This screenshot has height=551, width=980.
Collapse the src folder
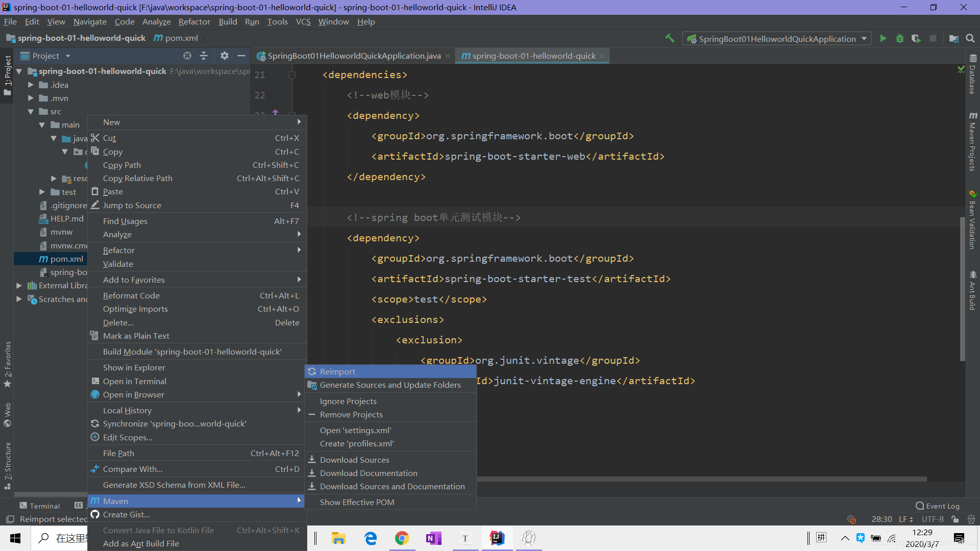click(31, 111)
